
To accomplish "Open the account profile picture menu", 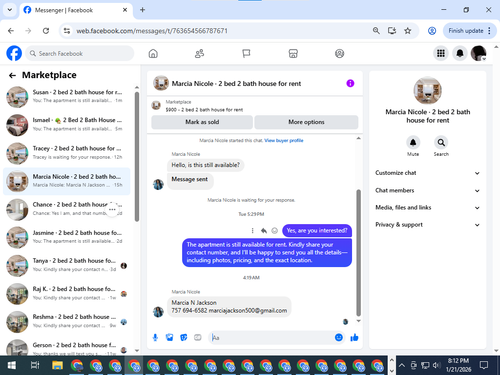I will coord(479,53).
